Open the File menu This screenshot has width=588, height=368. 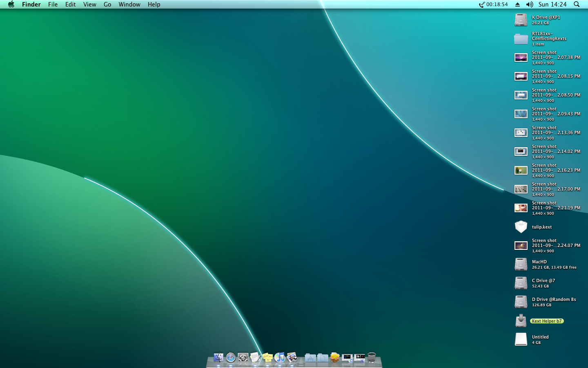53,4
